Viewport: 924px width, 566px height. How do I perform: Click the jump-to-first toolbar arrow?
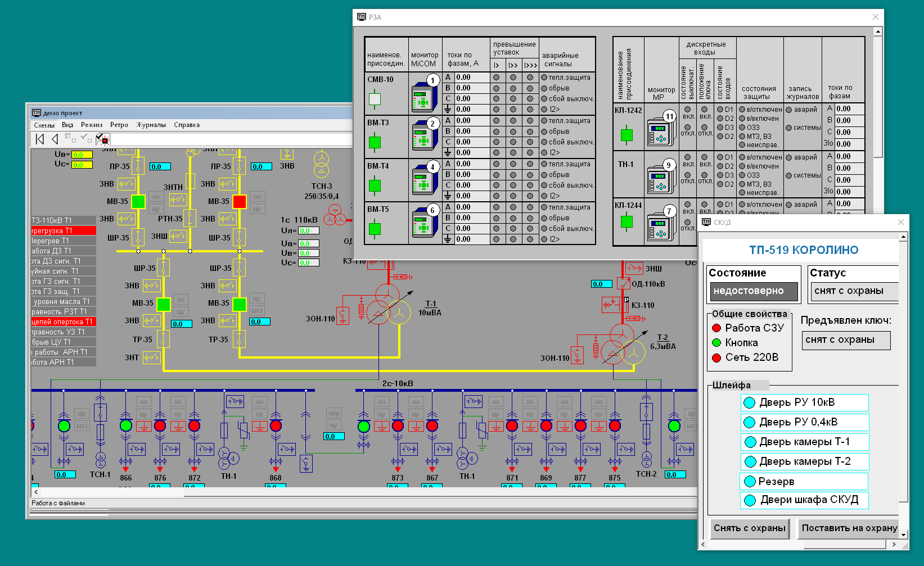click(39, 139)
